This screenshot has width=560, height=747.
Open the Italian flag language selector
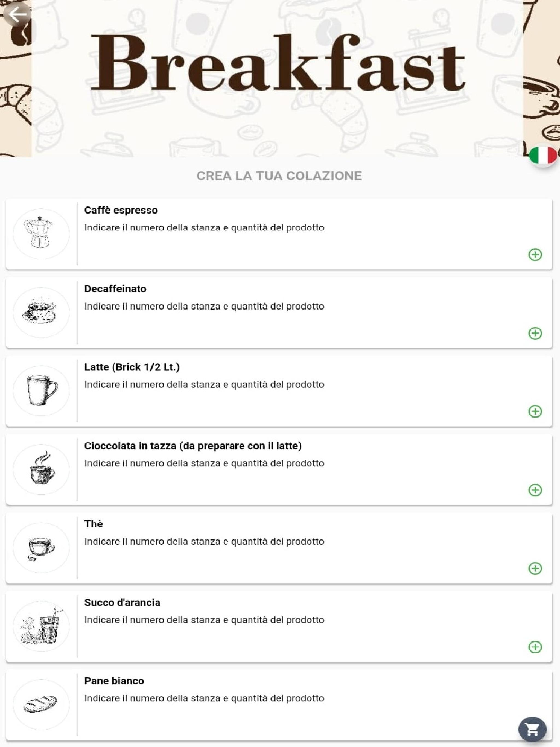tap(543, 156)
